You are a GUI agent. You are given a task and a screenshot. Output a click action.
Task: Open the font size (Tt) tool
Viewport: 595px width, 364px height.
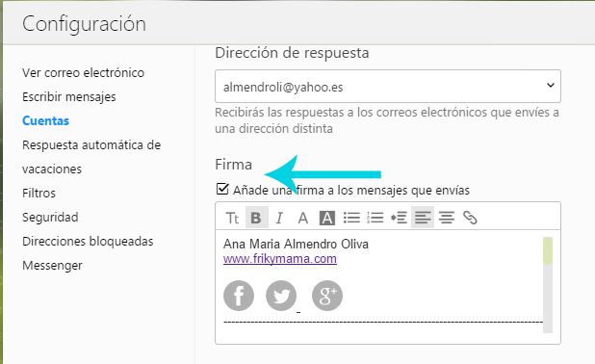click(x=232, y=218)
